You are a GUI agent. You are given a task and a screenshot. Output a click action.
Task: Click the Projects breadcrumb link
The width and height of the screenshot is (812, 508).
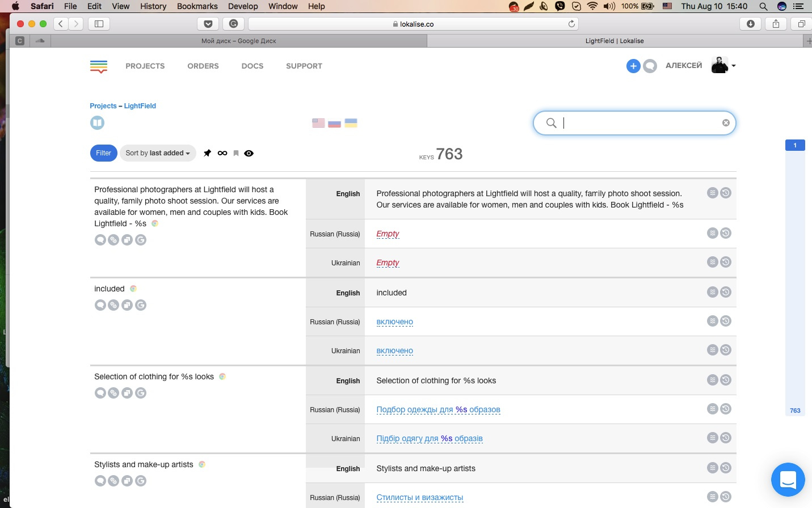coord(103,106)
